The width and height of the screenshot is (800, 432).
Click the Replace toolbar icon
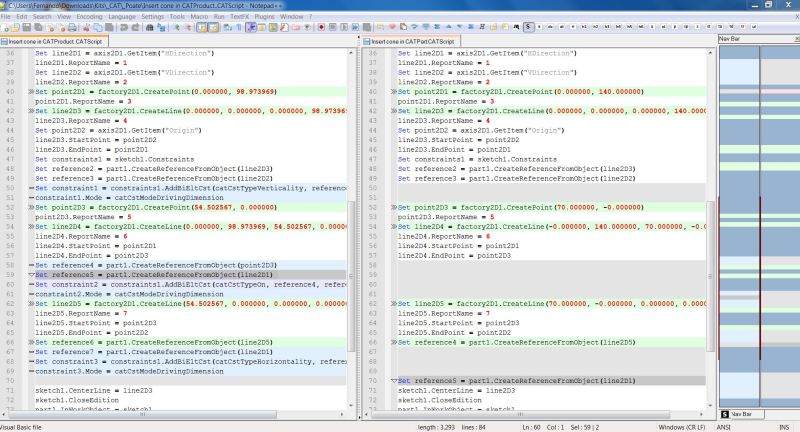pos(161,27)
